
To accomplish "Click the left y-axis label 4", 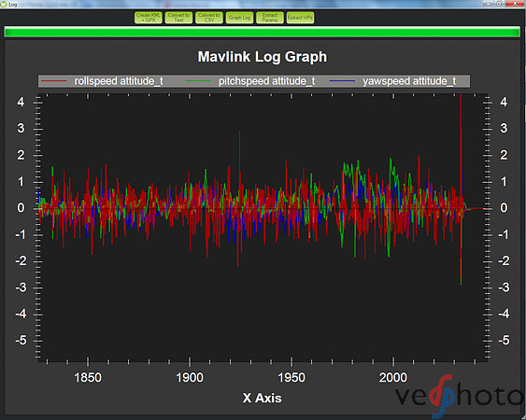I will [x=21, y=102].
